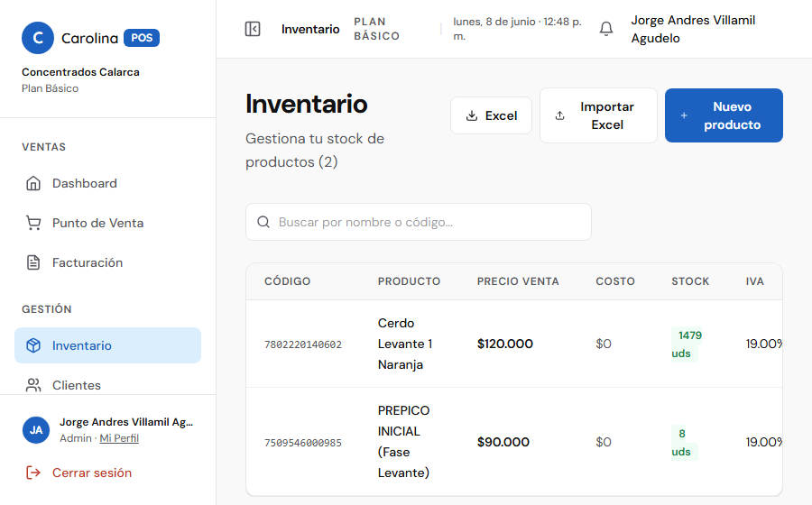Click the JA user avatar
812x505 pixels.
(x=36, y=430)
